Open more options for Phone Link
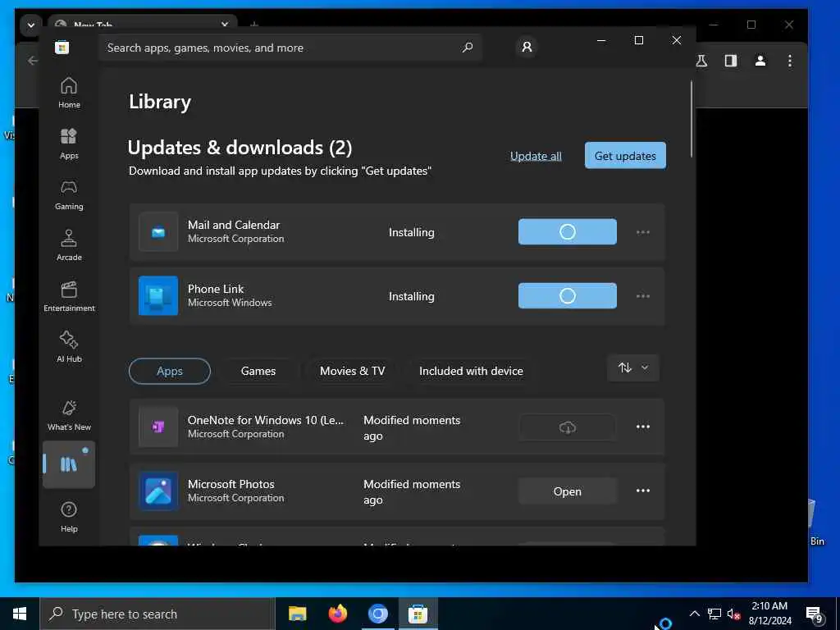This screenshot has width=840, height=630. pyautogui.click(x=643, y=295)
